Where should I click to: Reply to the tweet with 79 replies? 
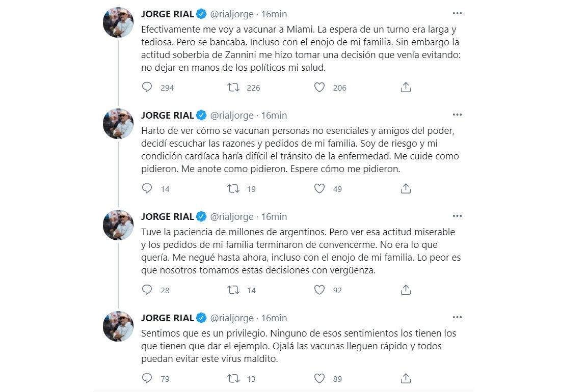[x=147, y=378]
